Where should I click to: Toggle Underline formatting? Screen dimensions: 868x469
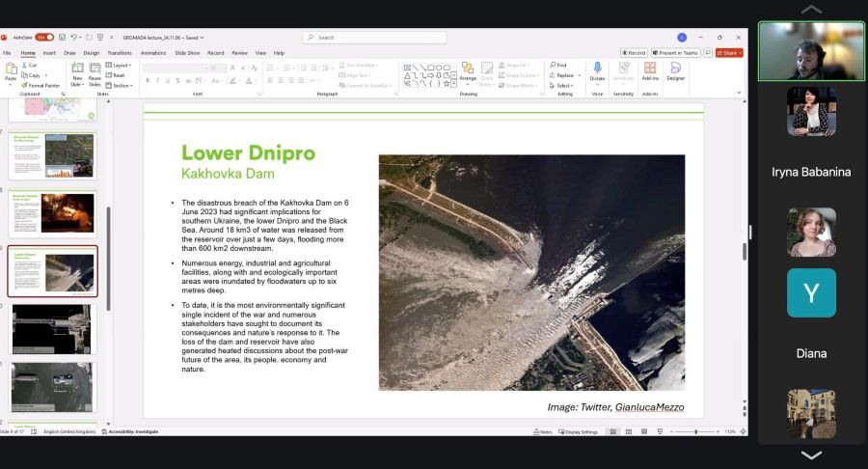point(168,81)
